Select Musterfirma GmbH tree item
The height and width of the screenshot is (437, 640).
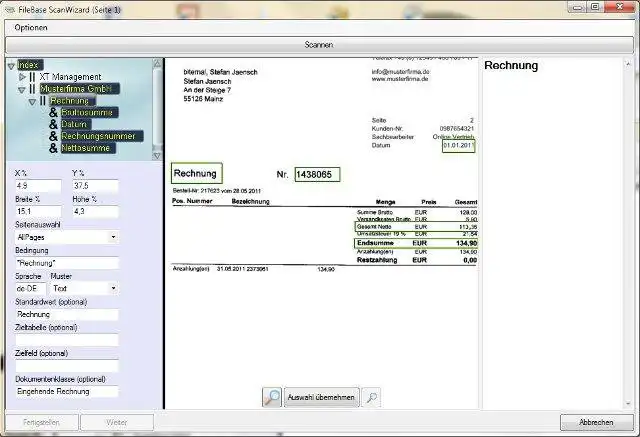pyautogui.click(x=80, y=89)
